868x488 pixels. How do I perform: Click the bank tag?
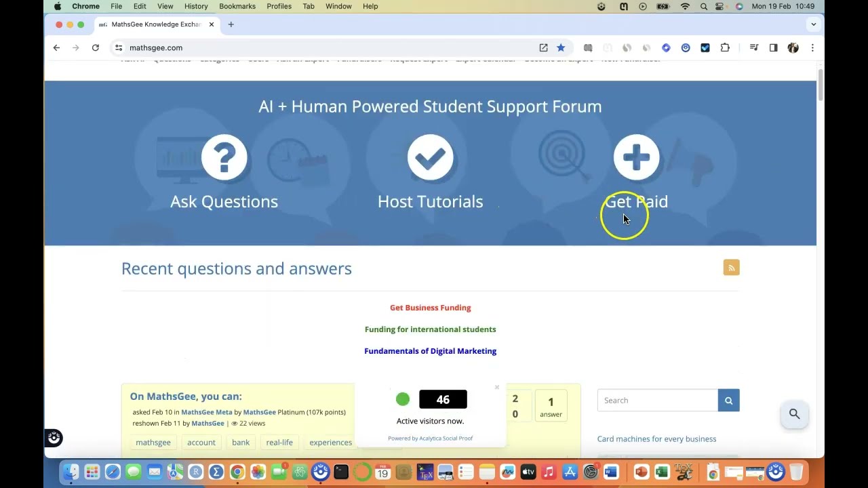coord(241,443)
